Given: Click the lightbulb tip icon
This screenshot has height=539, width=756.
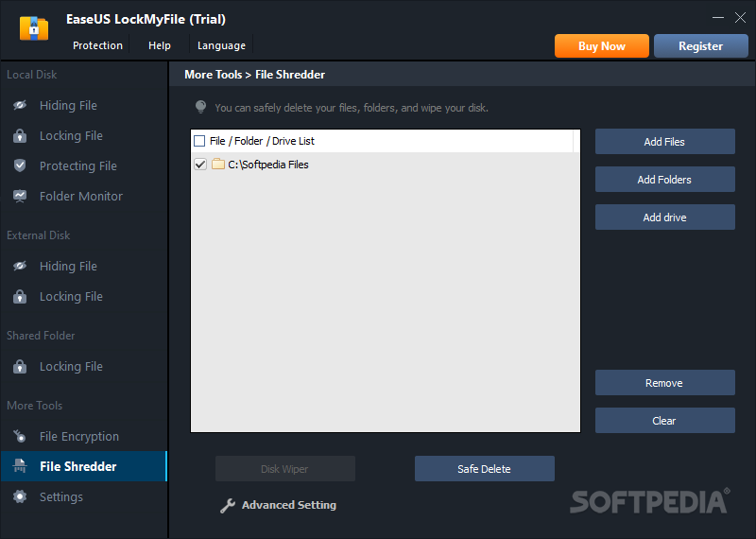Looking at the screenshot, I should (200, 107).
